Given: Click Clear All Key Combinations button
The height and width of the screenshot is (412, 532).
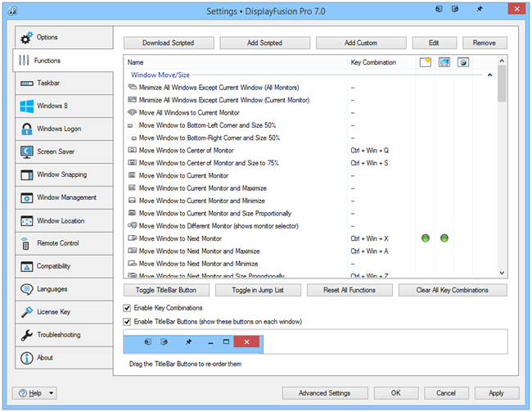Looking at the screenshot, I should 453,290.
